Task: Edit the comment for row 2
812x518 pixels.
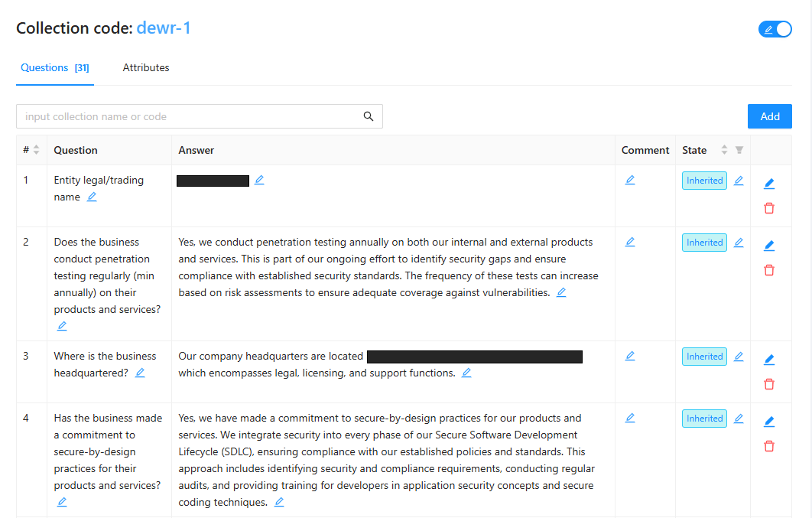Action: tap(630, 242)
